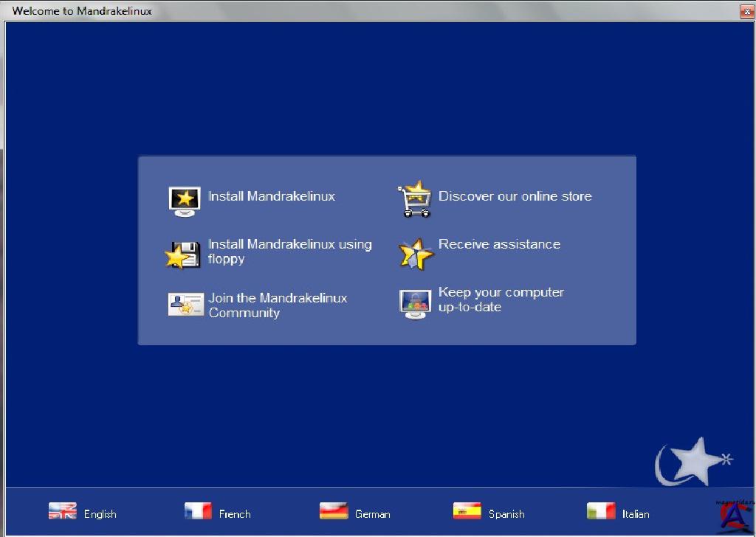Click the floppy disk install icon
The image size is (756, 537).
[x=182, y=254]
